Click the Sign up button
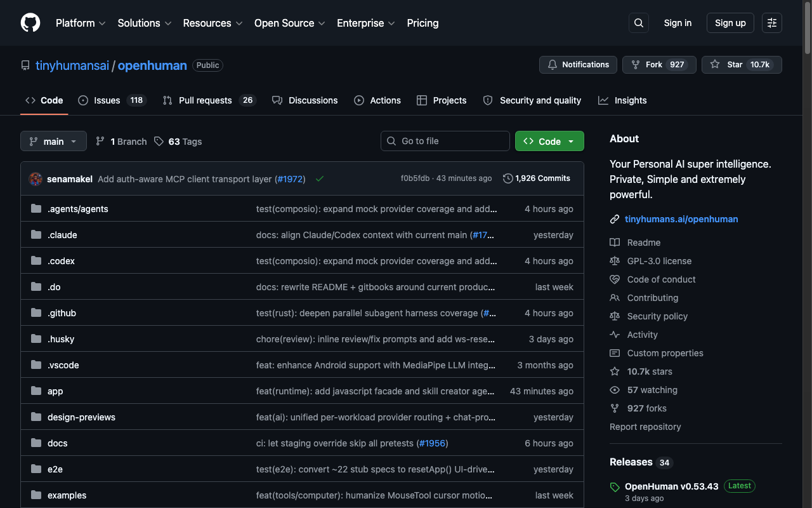The image size is (812, 508). [730, 23]
